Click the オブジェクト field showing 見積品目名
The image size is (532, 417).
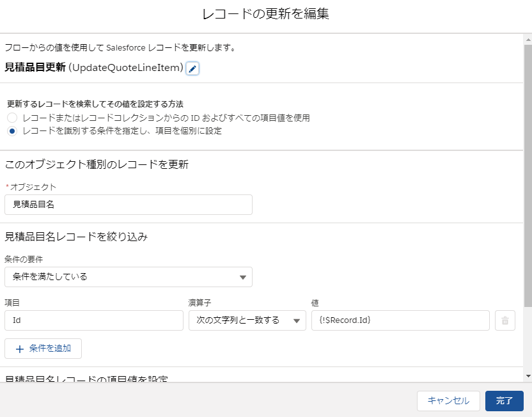point(129,205)
